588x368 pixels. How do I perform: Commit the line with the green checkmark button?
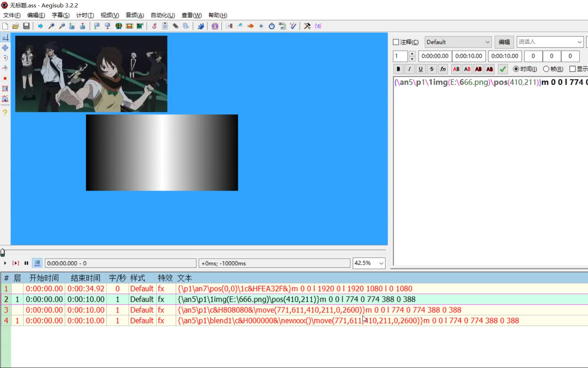tap(503, 69)
